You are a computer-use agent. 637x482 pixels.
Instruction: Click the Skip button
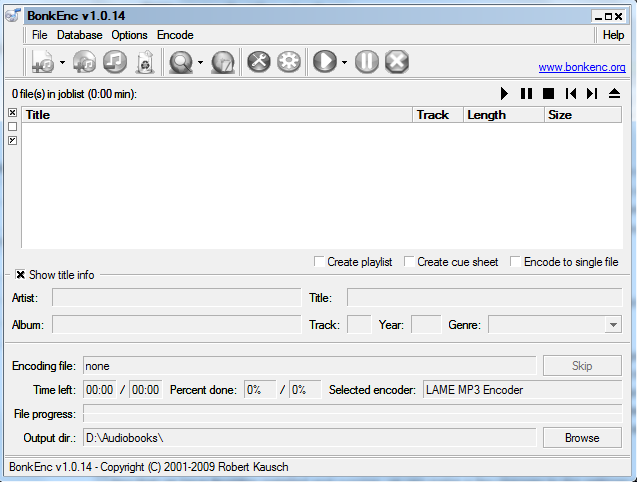pos(582,366)
